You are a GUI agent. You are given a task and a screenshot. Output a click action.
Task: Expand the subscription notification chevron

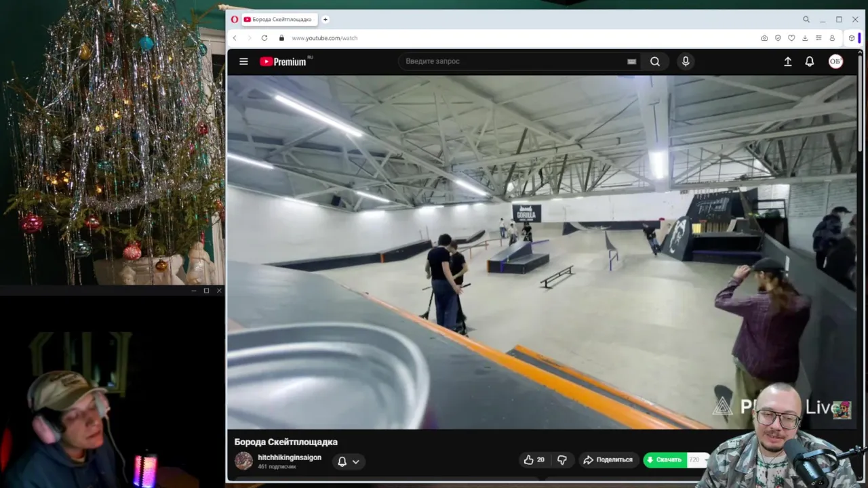point(355,462)
